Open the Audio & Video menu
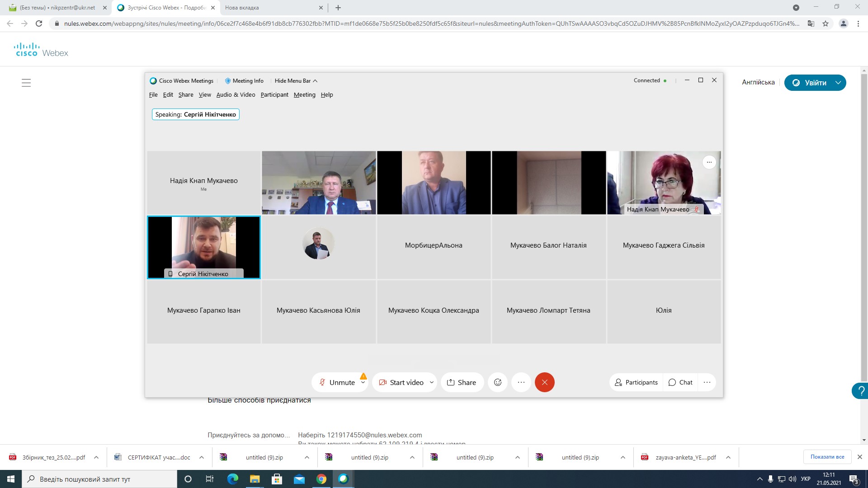The image size is (868, 488). 236,94
